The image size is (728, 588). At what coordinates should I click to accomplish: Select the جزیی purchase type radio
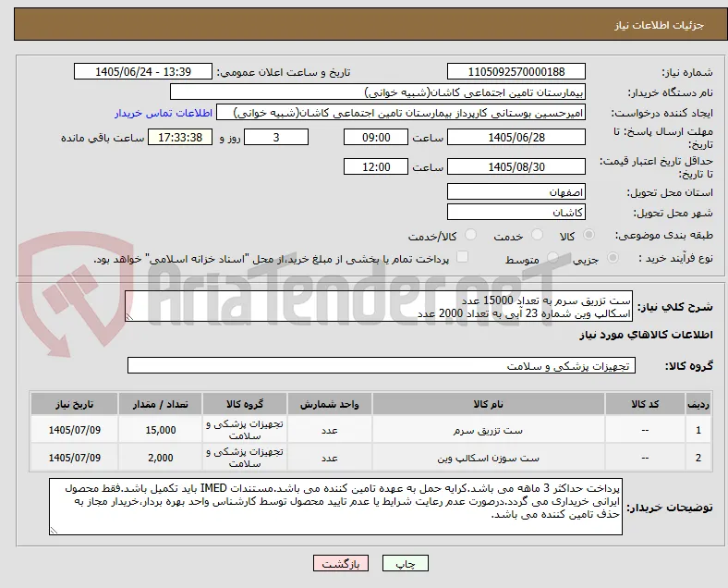click(x=613, y=258)
